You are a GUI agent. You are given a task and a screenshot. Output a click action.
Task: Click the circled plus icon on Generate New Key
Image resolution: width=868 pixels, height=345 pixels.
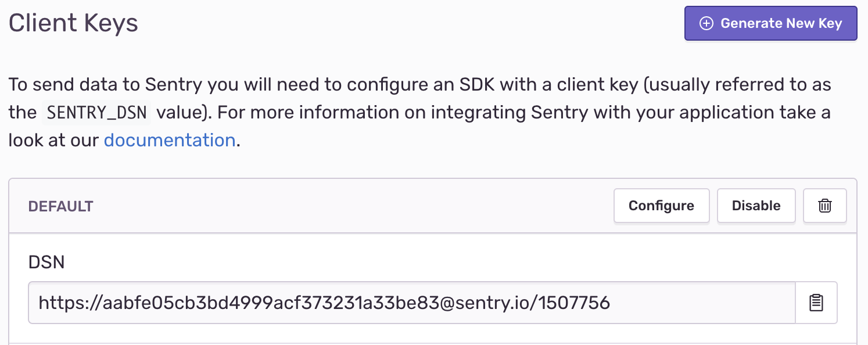click(706, 23)
